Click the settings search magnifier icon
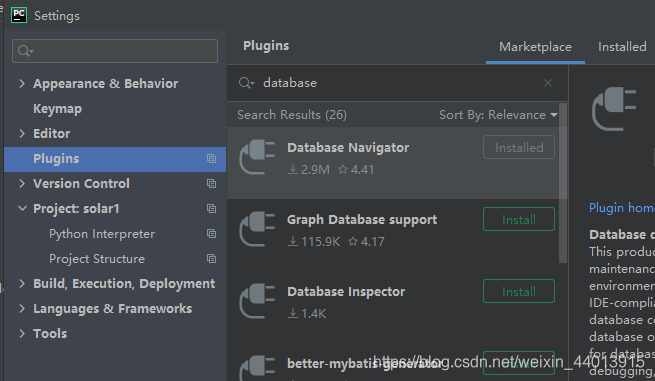The width and height of the screenshot is (655, 381). coord(25,51)
